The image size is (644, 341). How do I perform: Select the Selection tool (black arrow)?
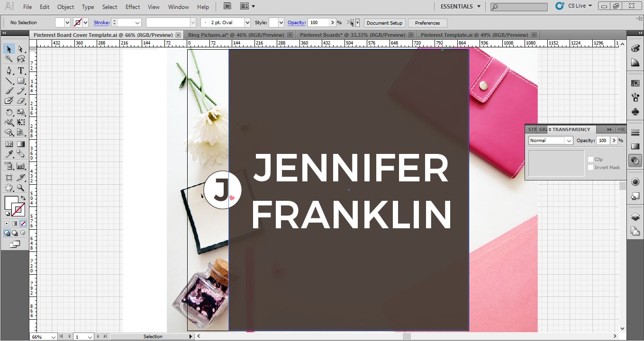click(x=9, y=49)
